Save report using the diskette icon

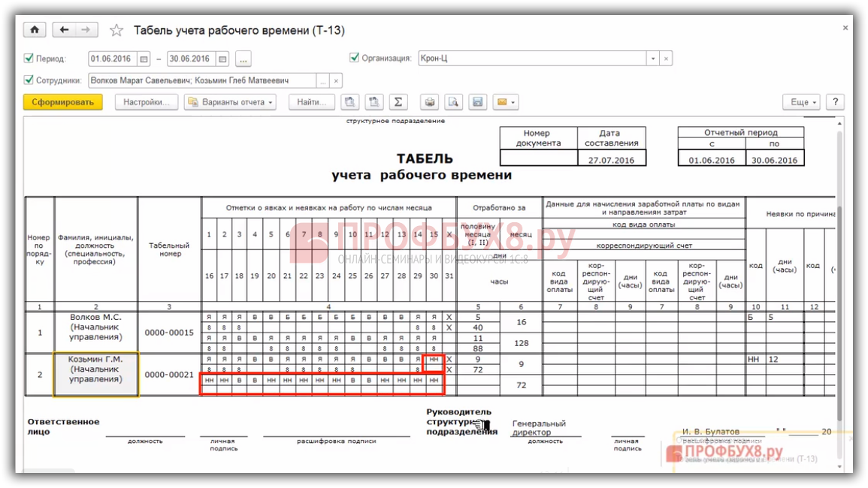click(x=477, y=102)
